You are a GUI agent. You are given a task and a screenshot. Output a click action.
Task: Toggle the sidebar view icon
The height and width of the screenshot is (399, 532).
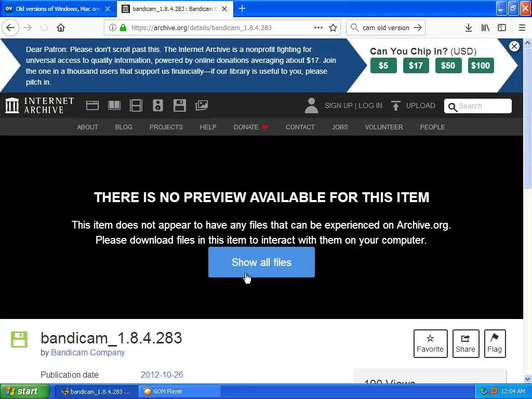[502, 28]
